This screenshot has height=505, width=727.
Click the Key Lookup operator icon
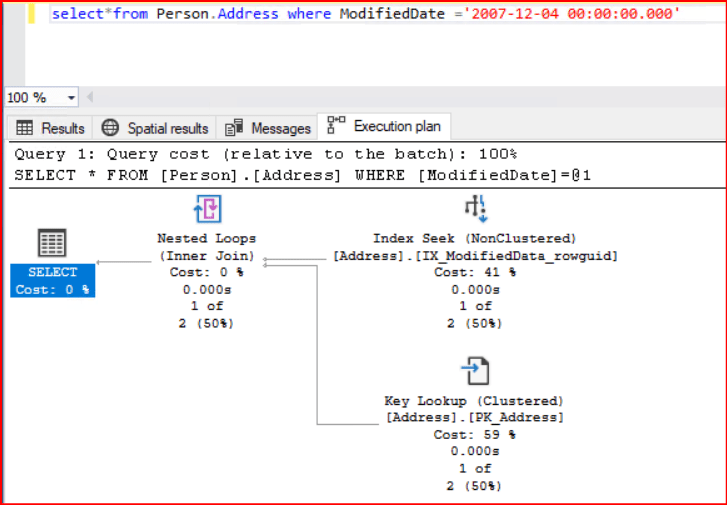pyautogui.click(x=474, y=372)
